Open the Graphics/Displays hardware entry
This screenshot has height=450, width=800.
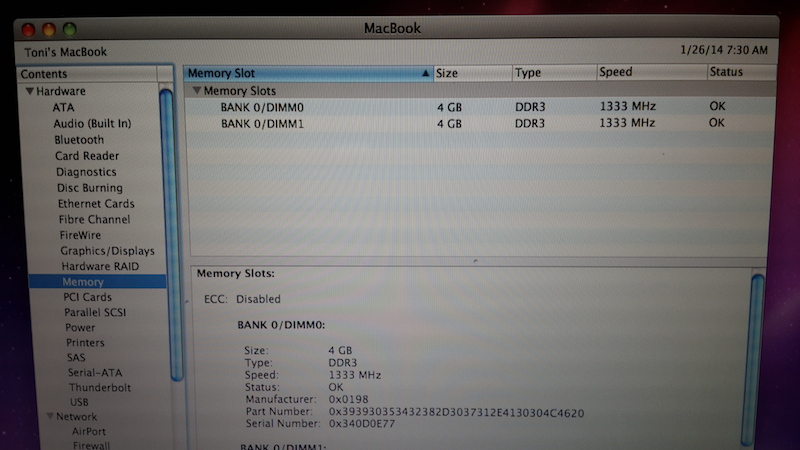click(107, 251)
